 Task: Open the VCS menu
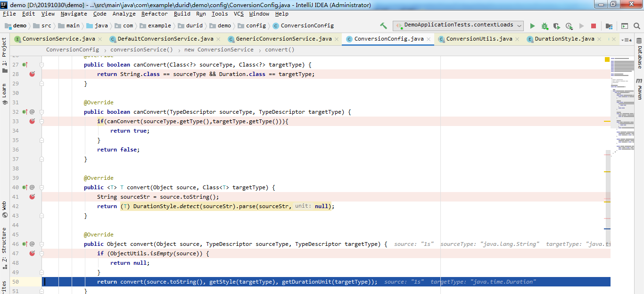click(x=239, y=14)
